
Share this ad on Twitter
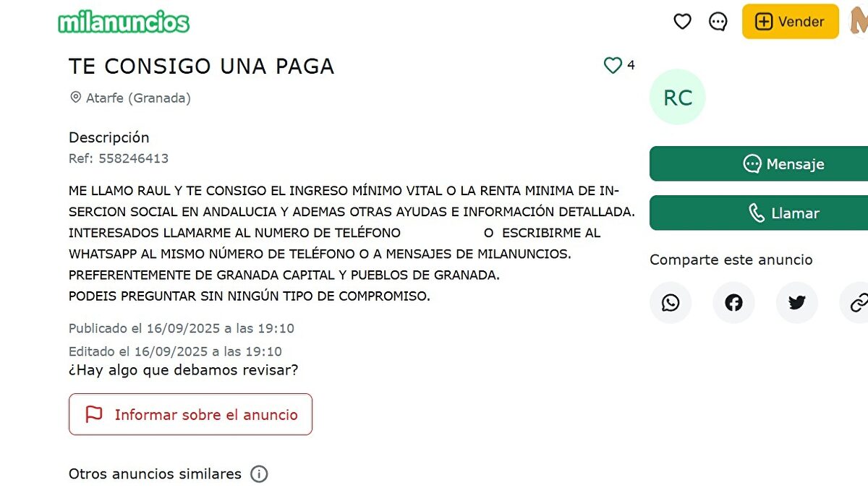[796, 302]
